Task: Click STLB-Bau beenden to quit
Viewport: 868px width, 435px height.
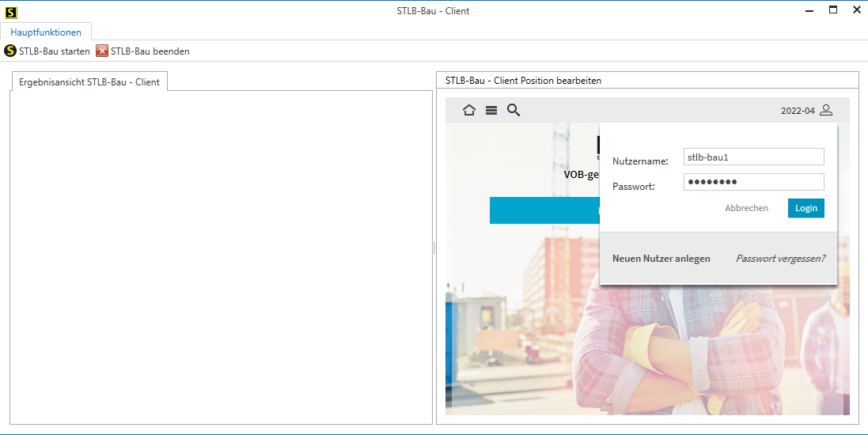Action: point(143,51)
